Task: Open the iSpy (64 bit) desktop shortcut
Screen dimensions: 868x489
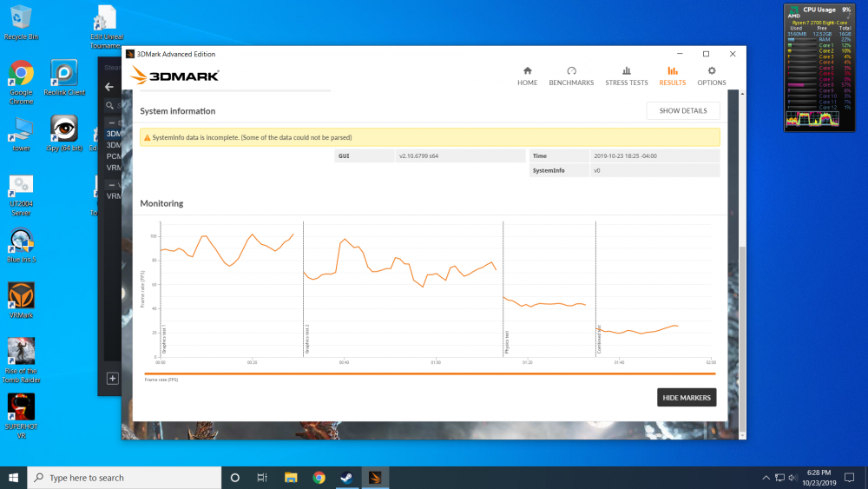Action: pyautogui.click(x=64, y=133)
